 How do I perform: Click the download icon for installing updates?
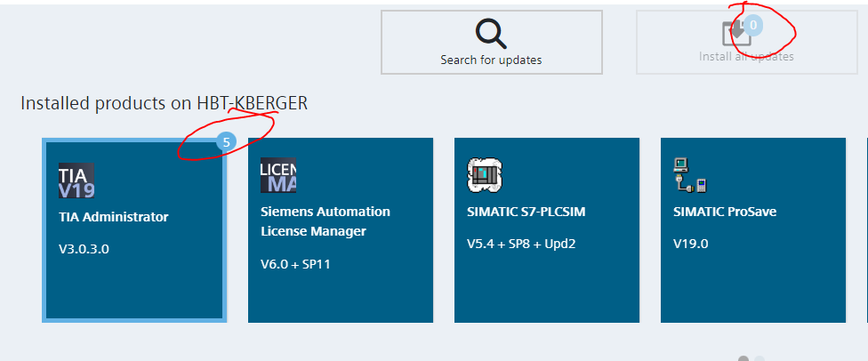(x=735, y=33)
